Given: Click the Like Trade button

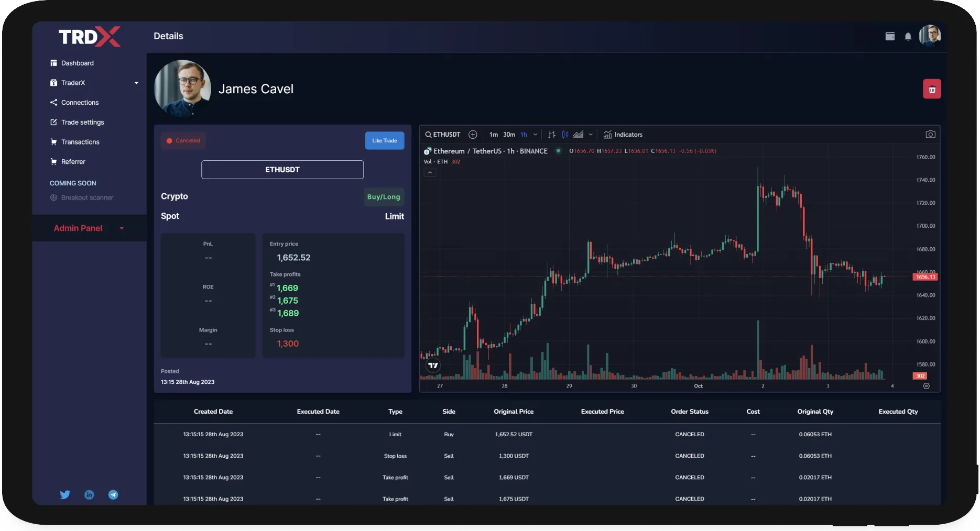Looking at the screenshot, I should click(385, 140).
